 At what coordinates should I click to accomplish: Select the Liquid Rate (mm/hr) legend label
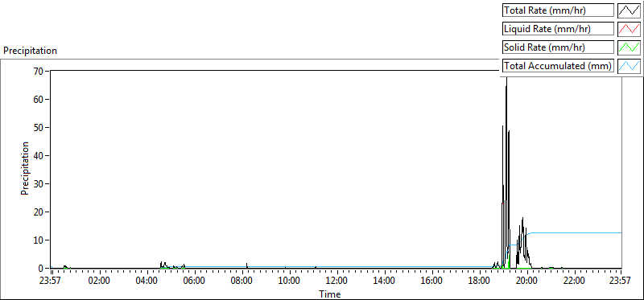[x=558, y=29]
